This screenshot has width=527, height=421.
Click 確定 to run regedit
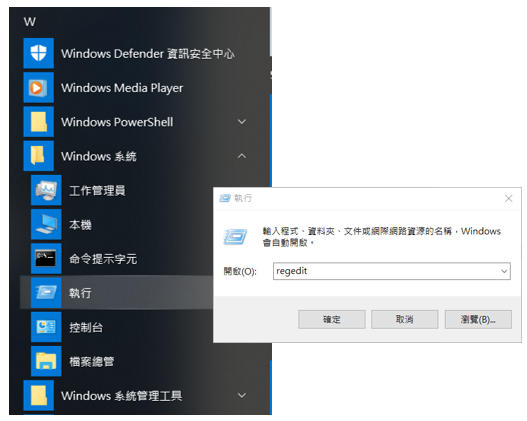(332, 319)
